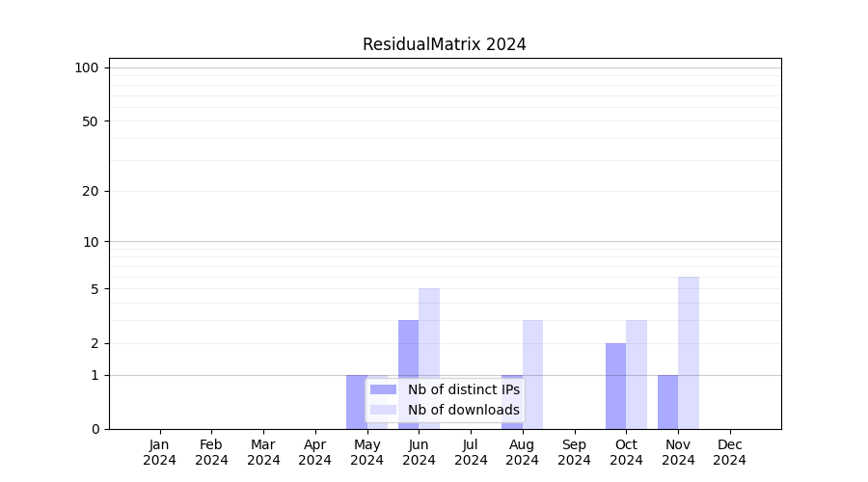Select the 100 y-axis tick label
Viewport: 868px width, 482px height.
pyautogui.click(x=87, y=67)
